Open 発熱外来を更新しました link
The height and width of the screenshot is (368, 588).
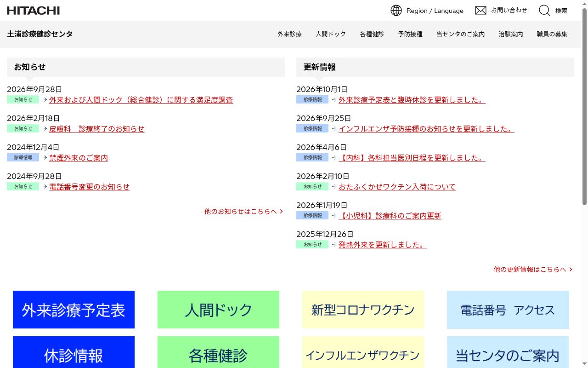tap(383, 245)
